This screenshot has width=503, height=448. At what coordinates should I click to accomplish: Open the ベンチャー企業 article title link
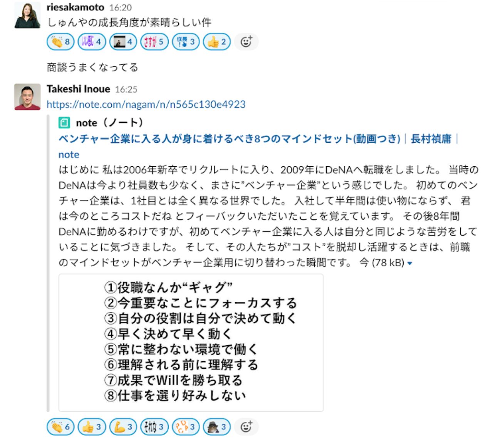230,139
